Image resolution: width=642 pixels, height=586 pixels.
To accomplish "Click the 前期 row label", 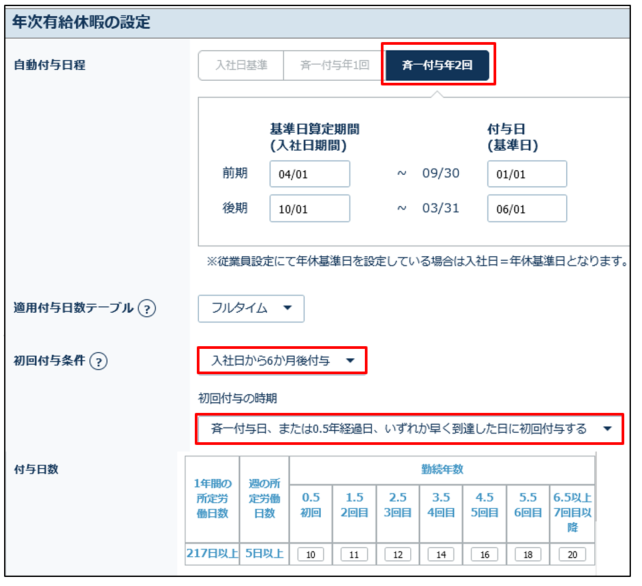I will click(x=235, y=173).
